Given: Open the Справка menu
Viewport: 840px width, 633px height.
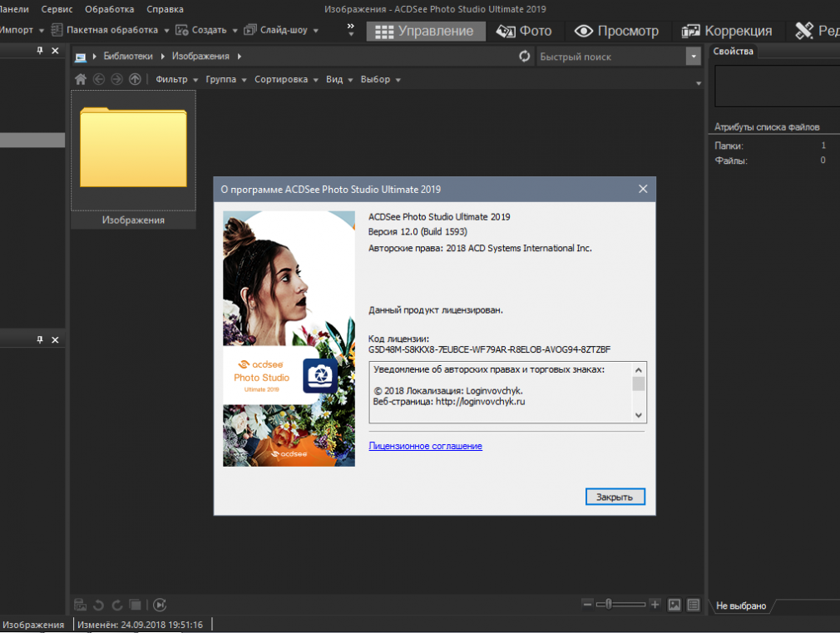Looking at the screenshot, I should (x=165, y=9).
